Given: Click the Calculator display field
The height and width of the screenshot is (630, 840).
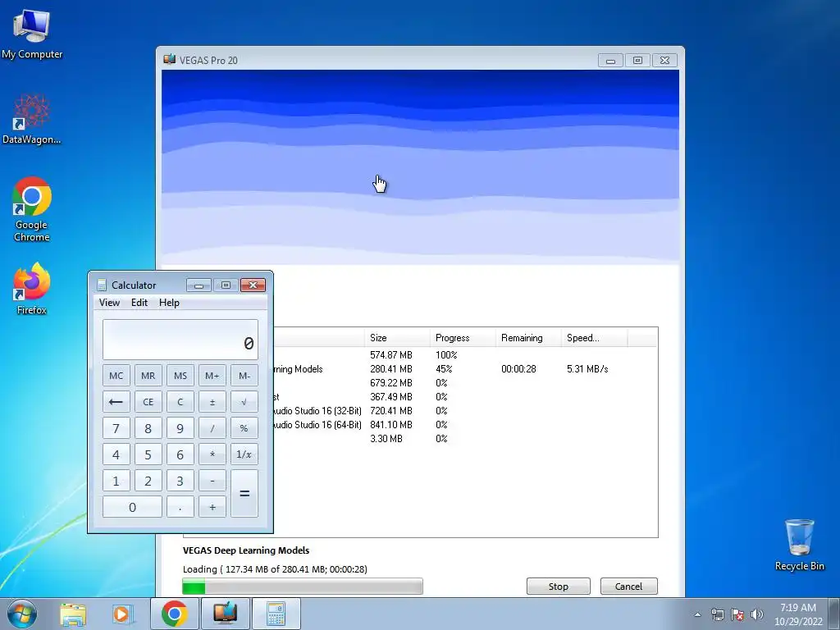Looking at the screenshot, I should (180, 340).
